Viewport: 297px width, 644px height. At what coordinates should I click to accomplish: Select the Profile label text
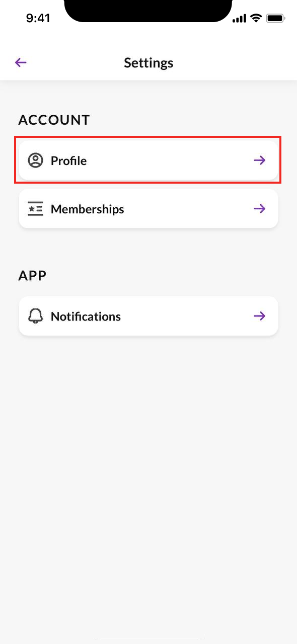68,160
